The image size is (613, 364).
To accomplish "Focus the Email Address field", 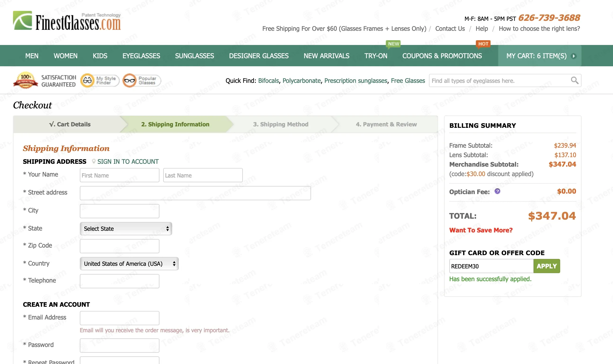I will pyautogui.click(x=120, y=318).
